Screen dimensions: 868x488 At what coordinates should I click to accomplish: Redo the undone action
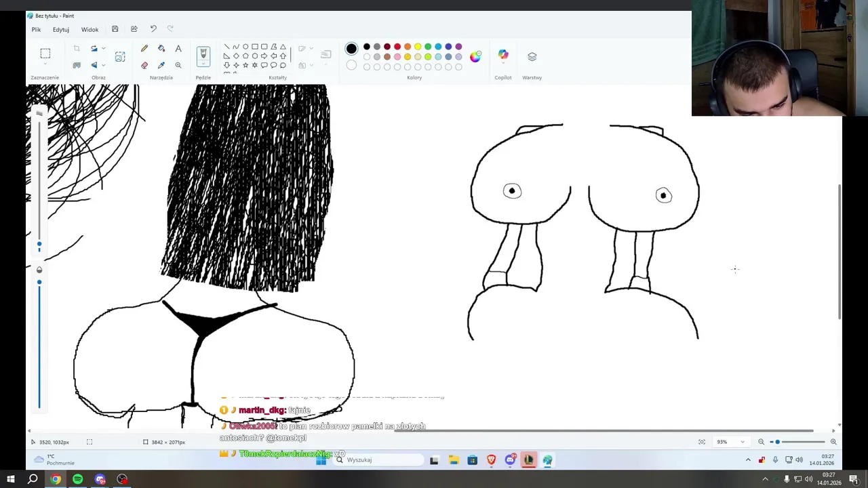[x=170, y=29]
